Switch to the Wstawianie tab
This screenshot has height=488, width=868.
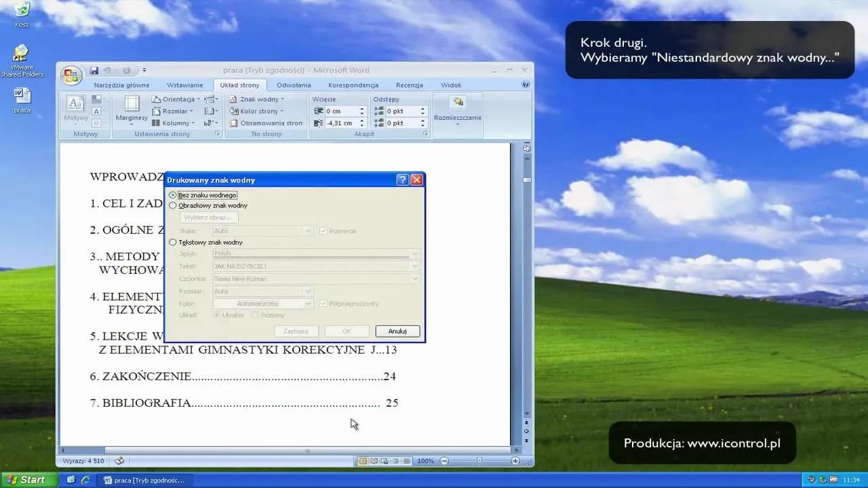(x=184, y=85)
